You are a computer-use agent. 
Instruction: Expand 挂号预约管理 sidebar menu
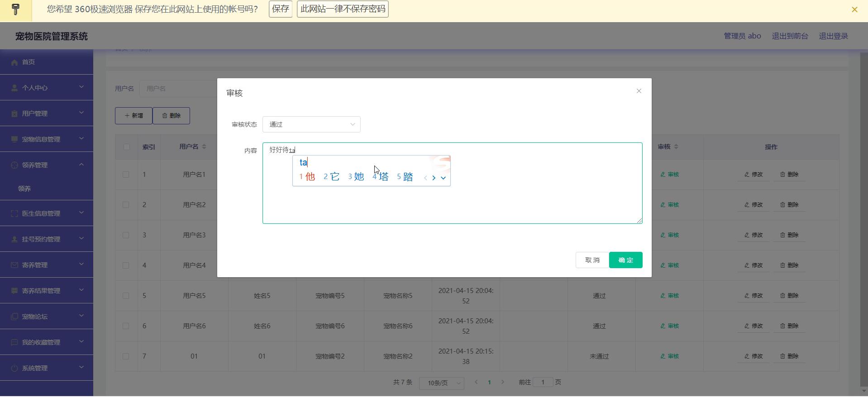(x=47, y=239)
